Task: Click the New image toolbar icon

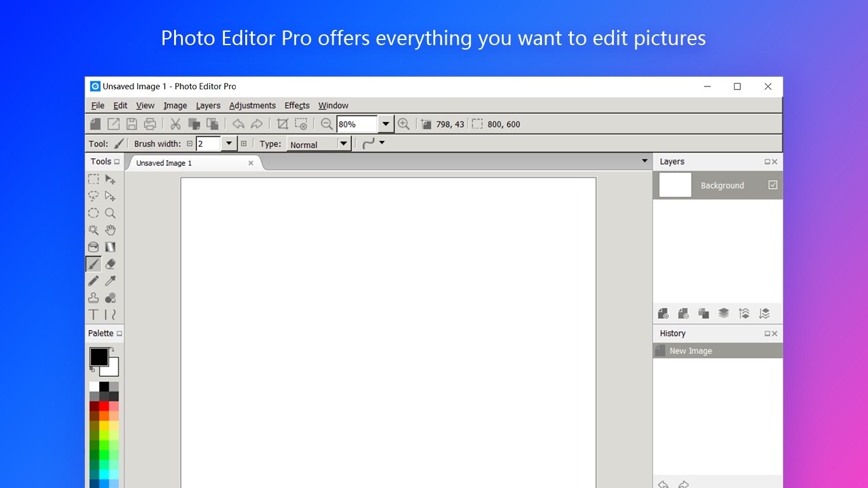Action: 95,124
